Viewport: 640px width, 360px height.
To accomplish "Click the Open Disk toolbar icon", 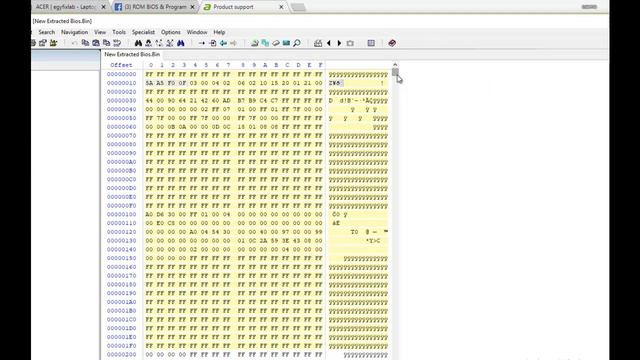I will [x=255, y=43].
